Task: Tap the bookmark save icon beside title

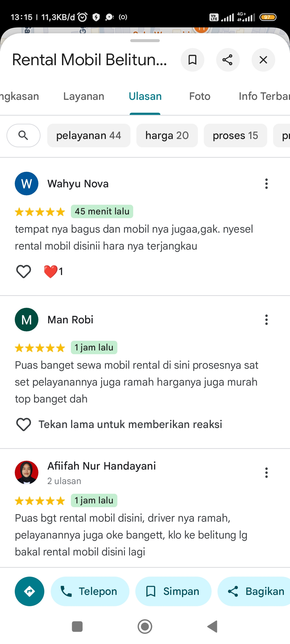Action: [192, 60]
